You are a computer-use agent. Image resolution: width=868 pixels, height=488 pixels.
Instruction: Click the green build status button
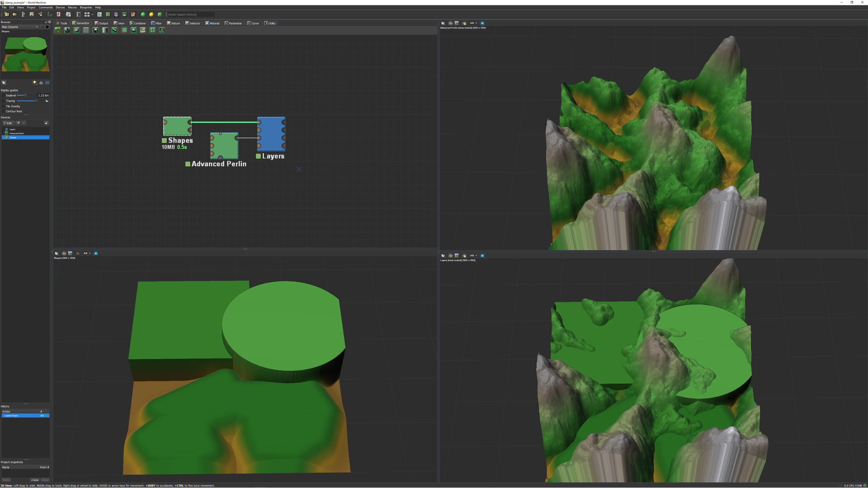pos(143,14)
